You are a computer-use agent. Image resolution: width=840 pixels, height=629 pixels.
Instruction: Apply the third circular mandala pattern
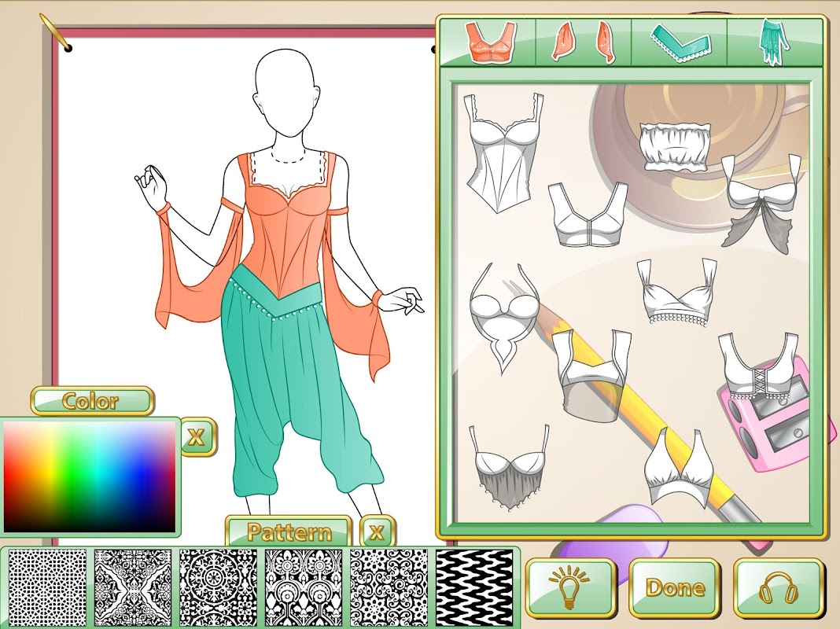(218, 587)
